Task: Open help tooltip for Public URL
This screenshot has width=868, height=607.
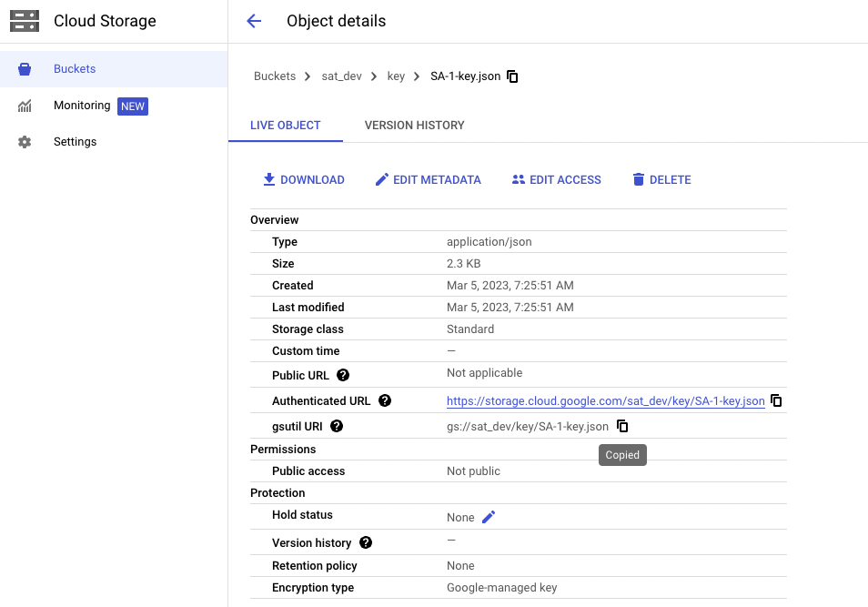Action: (343, 375)
